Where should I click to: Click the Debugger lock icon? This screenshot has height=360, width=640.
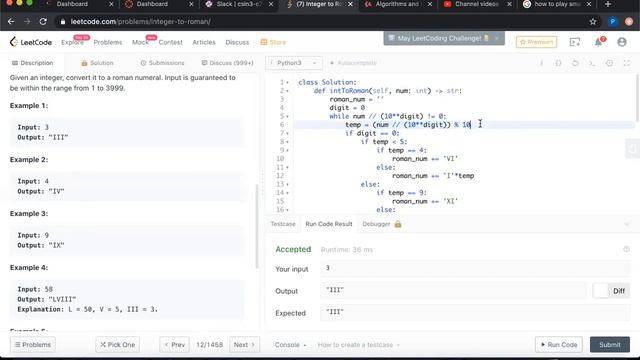[x=398, y=224]
